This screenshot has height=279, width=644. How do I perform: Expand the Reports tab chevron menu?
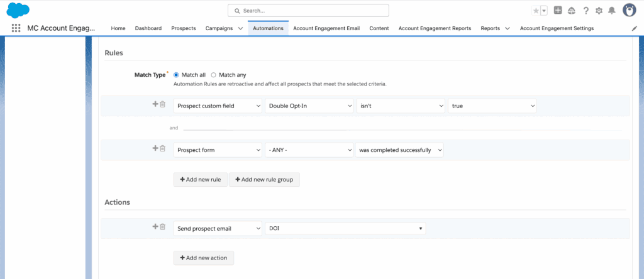coord(508,29)
